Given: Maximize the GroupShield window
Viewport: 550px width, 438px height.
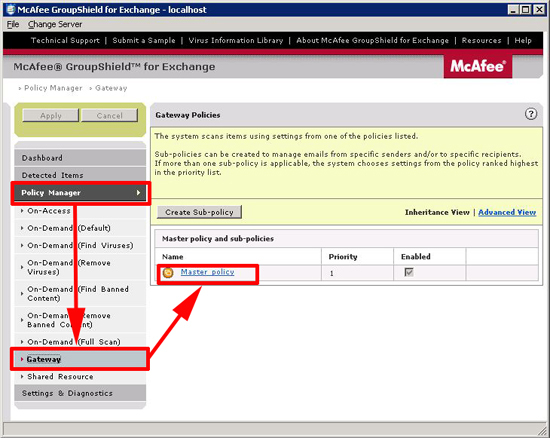Looking at the screenshot, I should 525,9.
